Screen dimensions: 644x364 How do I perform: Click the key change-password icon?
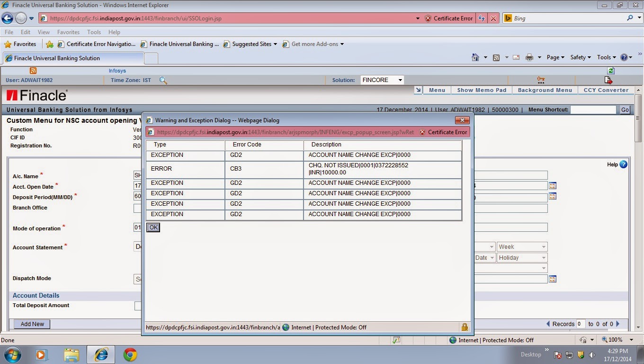(541, 80)
